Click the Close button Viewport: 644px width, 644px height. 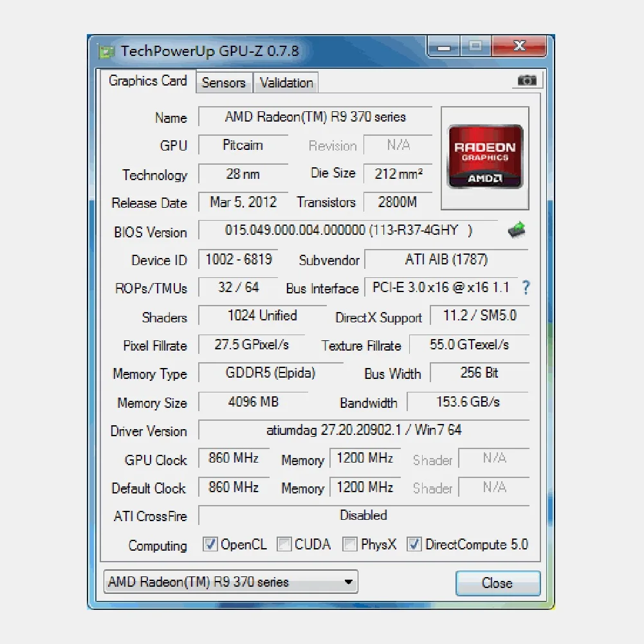(x=497, y=583)
